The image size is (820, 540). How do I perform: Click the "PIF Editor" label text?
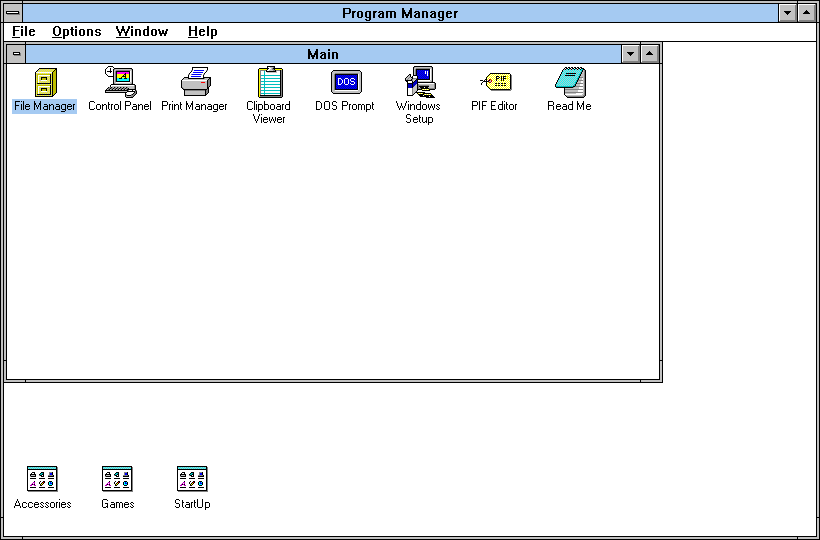[494, 106]
